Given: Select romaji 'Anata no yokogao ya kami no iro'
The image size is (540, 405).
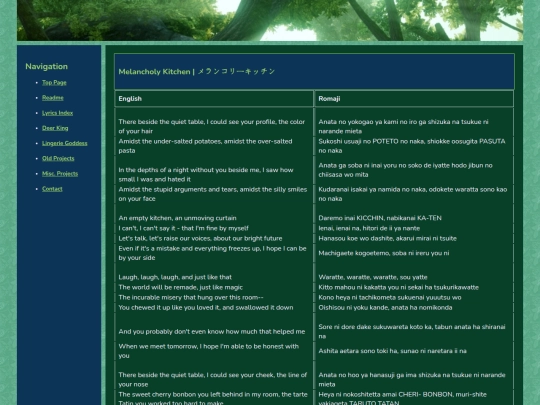Looking at the screenshot, I should [x=403, y=126].
